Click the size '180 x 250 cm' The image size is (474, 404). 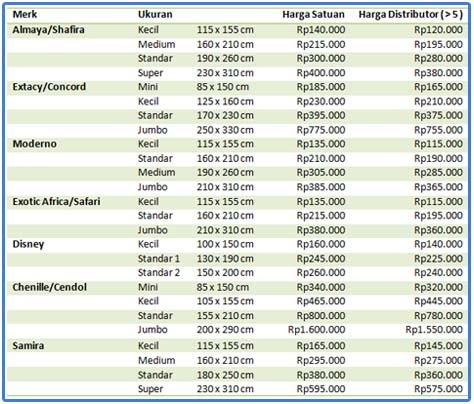click(x=225, y=375)
